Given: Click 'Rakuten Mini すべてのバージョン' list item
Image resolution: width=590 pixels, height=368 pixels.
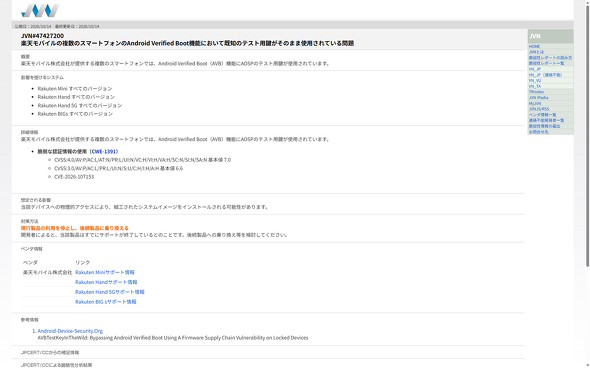Looking at the screenshot, I should pos(75,88).
